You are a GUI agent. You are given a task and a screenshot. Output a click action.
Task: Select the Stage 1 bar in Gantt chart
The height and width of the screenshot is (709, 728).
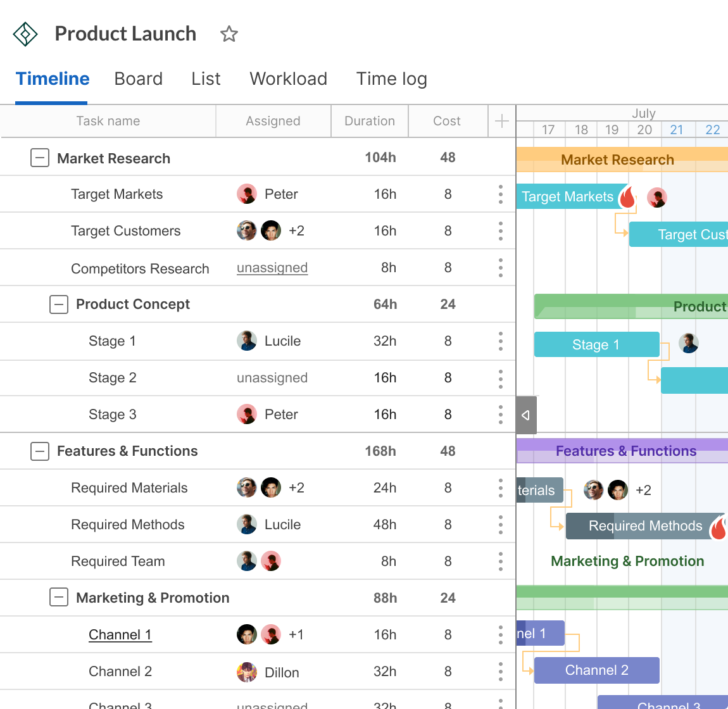[x=596, y=345]
